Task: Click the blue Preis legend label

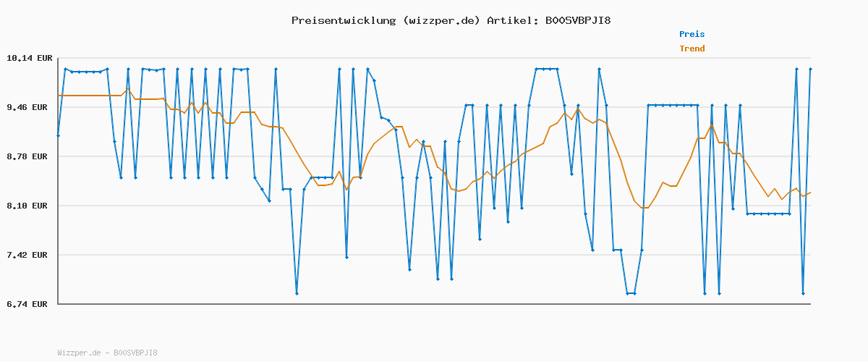Action: pyautogui.click(x=692, y=34)
